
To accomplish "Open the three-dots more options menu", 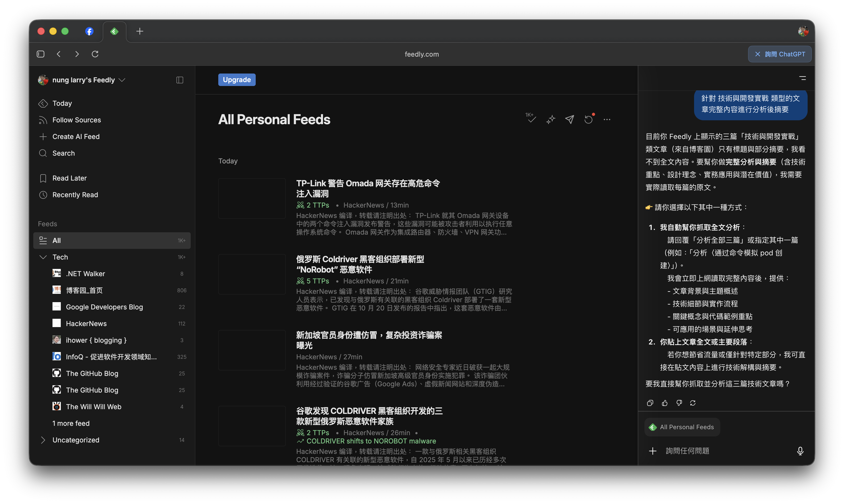I will coord(607,119).
